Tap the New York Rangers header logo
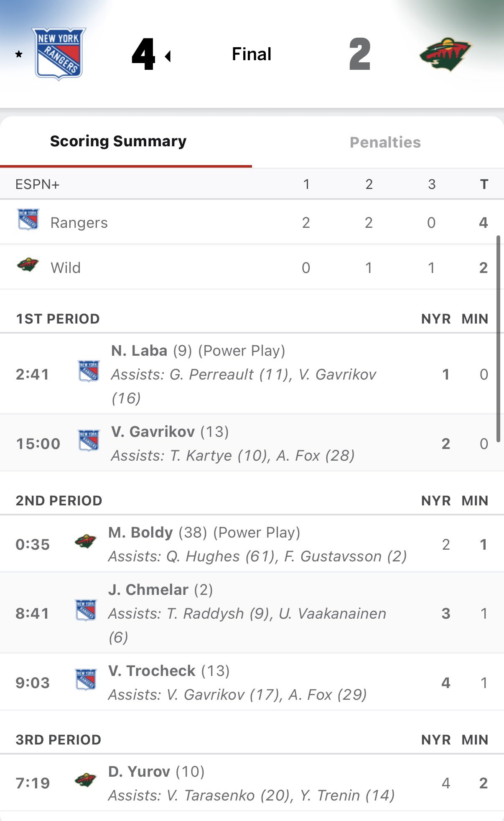 point(59,54)
